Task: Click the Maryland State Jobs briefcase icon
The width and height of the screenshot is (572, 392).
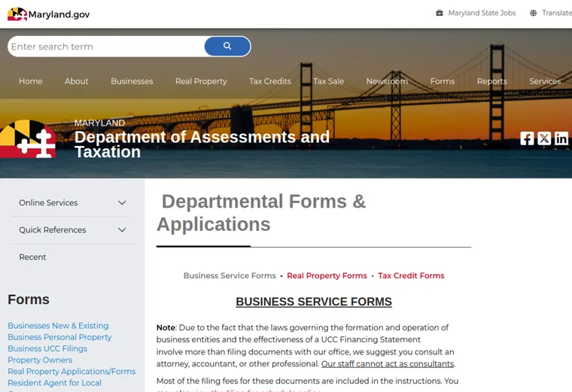Action: [440, 13]
